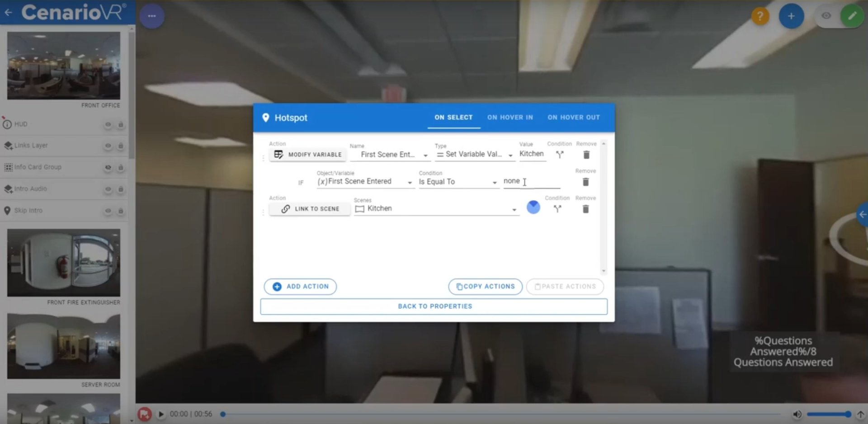Click the back arrow beside CenarioVR logo
The height and width of the screenshot is (424, 868).
9,12
